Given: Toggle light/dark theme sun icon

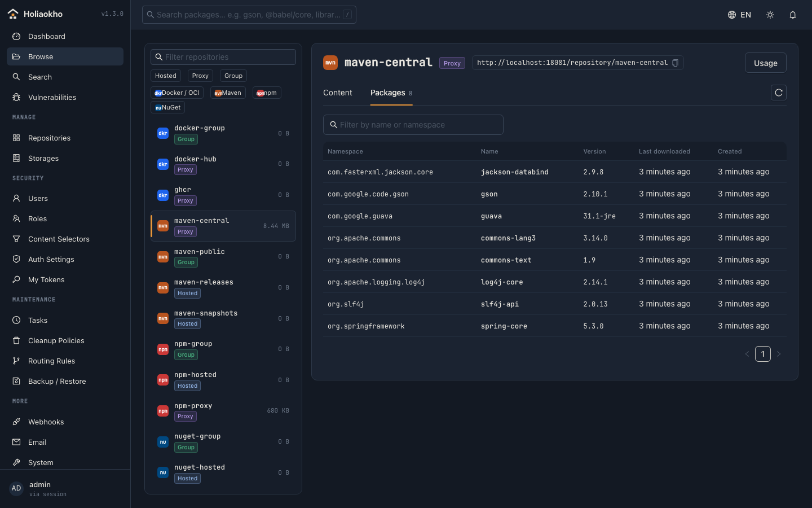Looking at the screenshot, I should click(770, 15).
